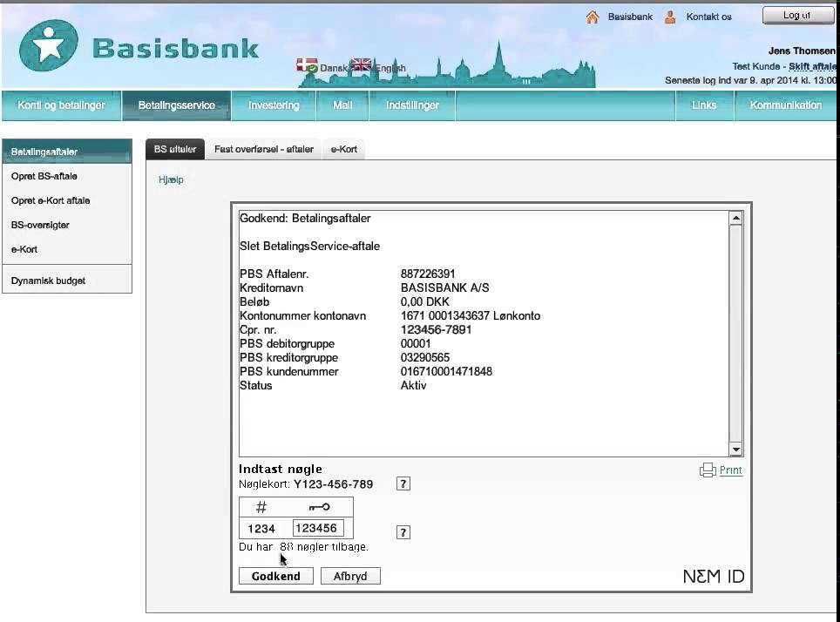Open the Hjælp link
Image resolution: width=840 pixels, height=622 pixels.
(x=171, y=179)
